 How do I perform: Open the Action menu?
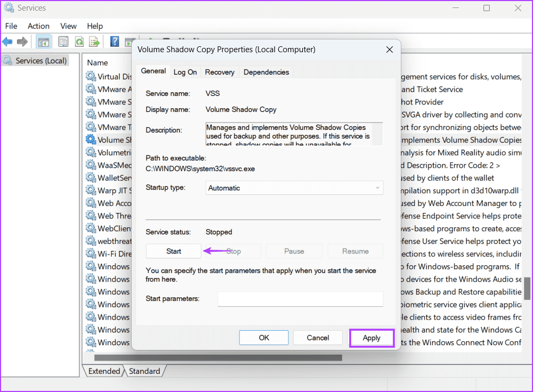[x=38, y=26]
